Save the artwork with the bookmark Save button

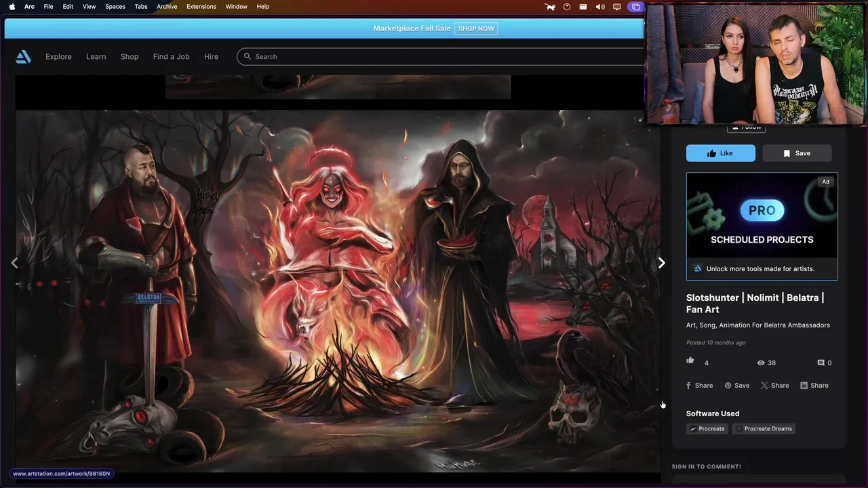[x=797, y=153]
